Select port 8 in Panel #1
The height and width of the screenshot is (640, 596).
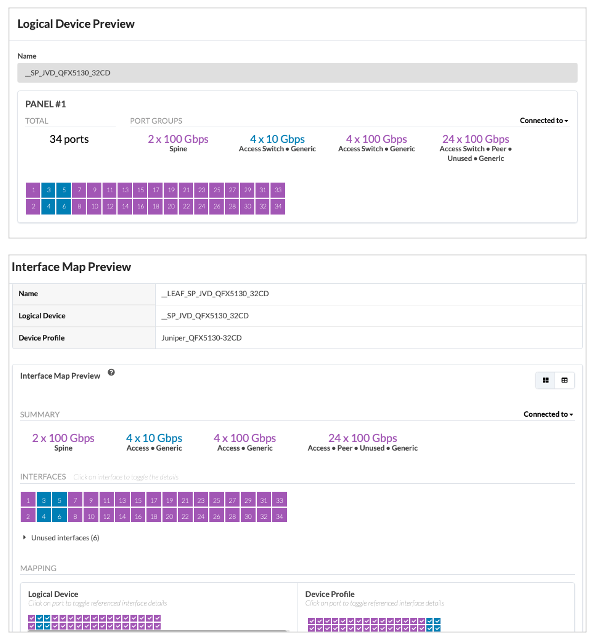79,207
